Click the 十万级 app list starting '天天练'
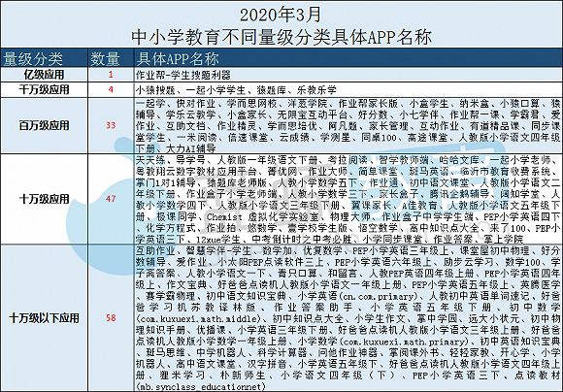Viewport: 563px width, 392px height. pos(348,199)
